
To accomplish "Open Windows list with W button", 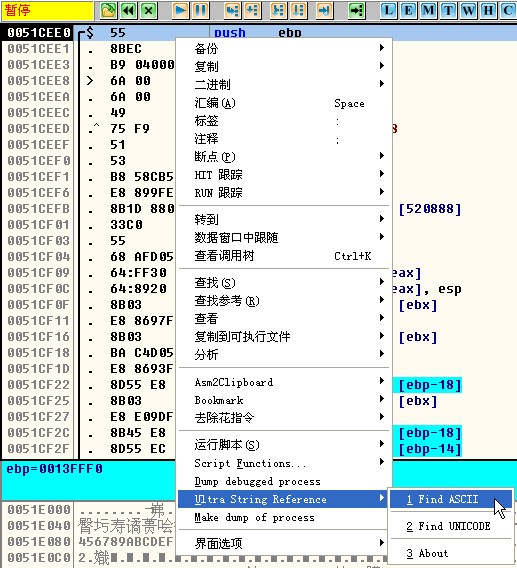I will click(x=469, y=10).
